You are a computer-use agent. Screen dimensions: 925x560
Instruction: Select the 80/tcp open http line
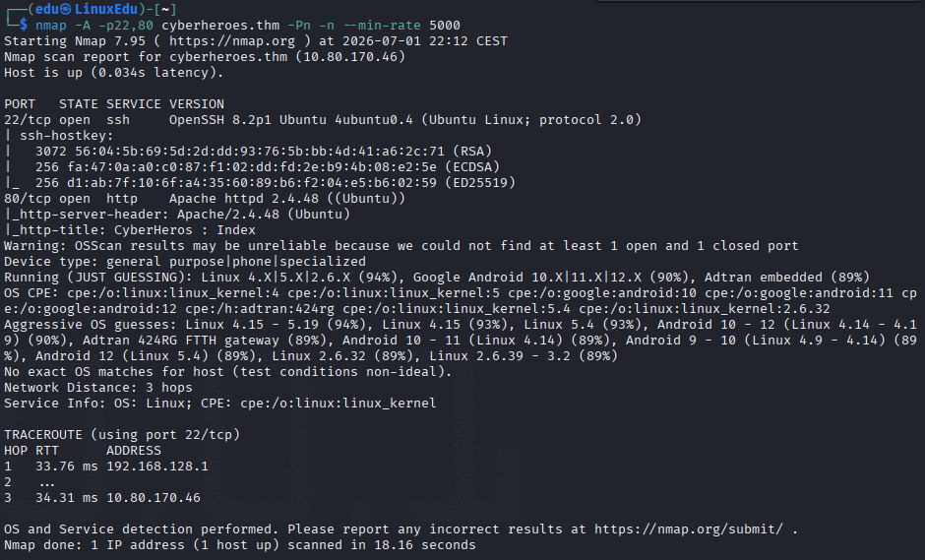(x=205, y=198)
